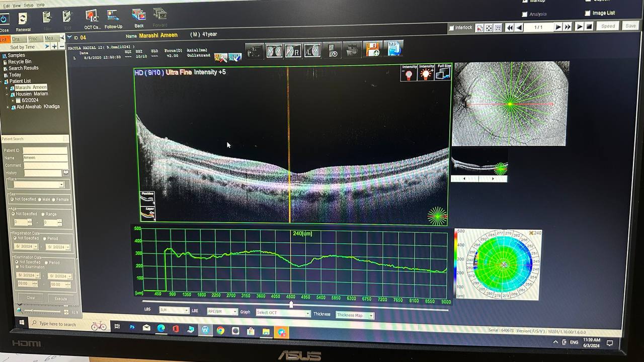Open Photoshop from the taskbar
The image size is (644, 362).
tap(132, 327)
